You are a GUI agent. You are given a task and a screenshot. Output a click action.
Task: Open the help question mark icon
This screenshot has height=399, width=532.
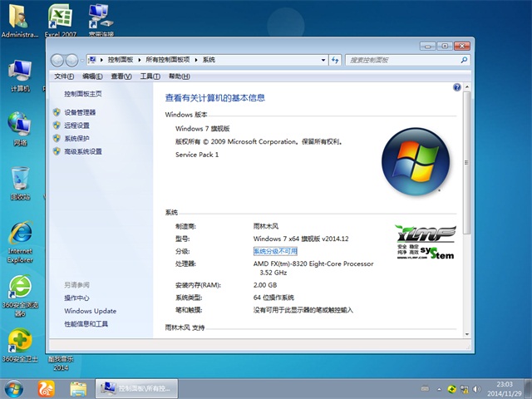point(456,87)
